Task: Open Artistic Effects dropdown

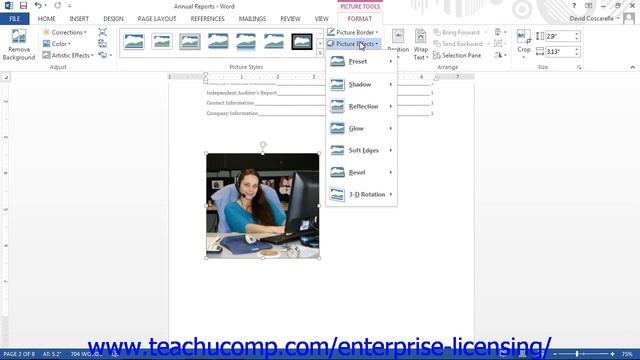Action: 68,55
